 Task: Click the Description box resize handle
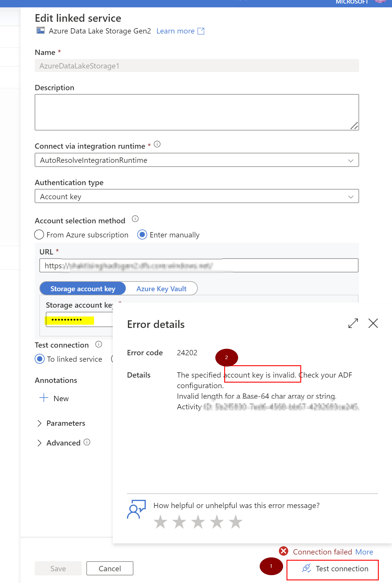point(354,126)
